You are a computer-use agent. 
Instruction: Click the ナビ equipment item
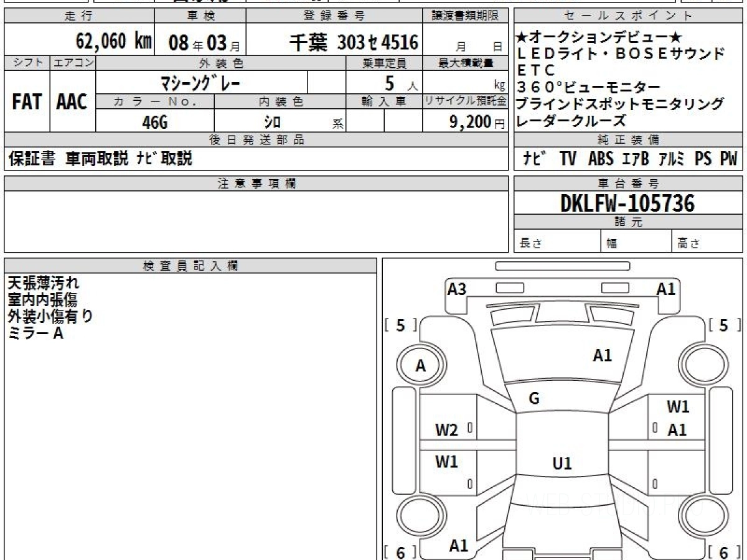coord(534,159)
